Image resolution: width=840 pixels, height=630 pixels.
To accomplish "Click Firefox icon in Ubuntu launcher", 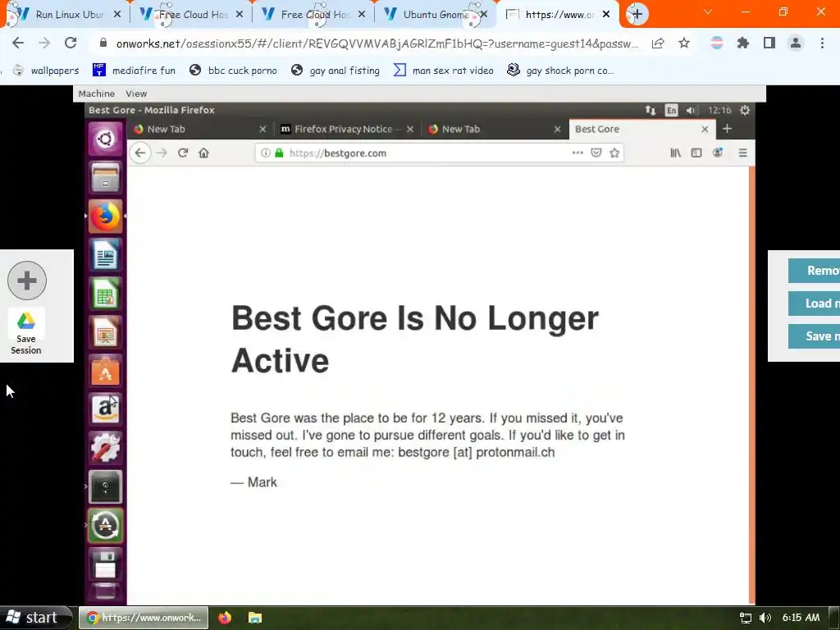I will [105, 216].
